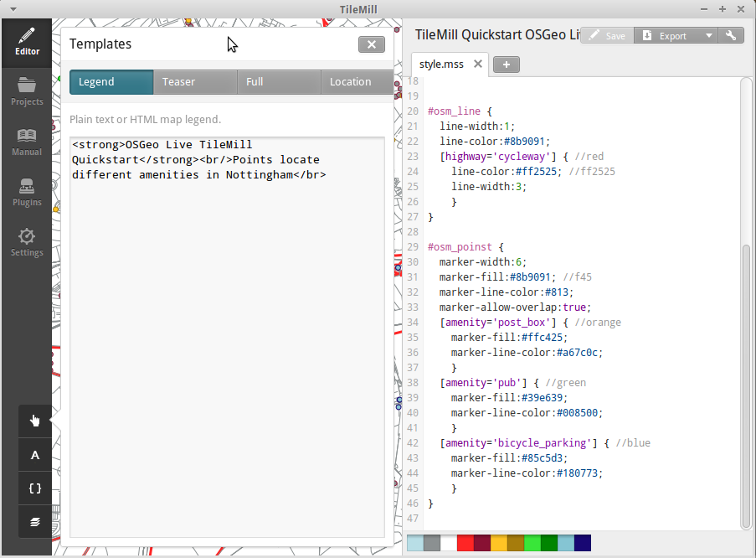Viewport: 756px width, 558px height.
Task: Open the Carto braces reference icon
Action: [x=34, y=488]
